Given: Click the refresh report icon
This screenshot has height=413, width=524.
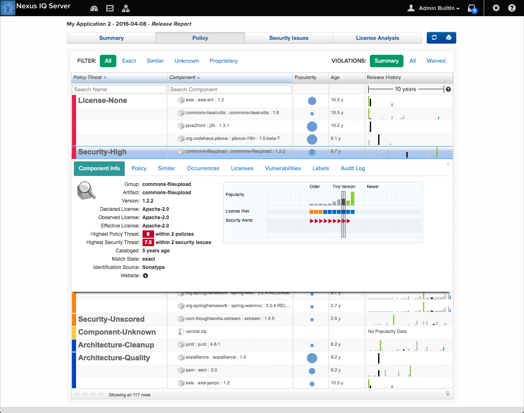Looking at the screenshot, I should [x=434, y=38].
